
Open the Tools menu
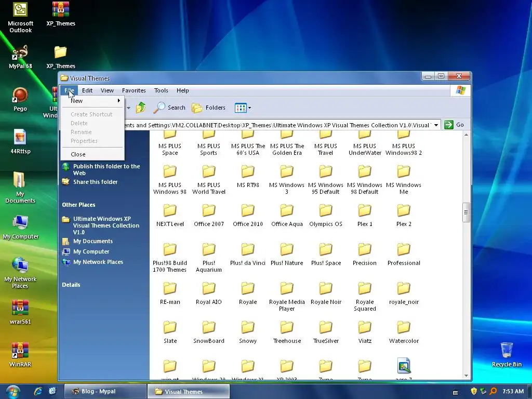click(161, 90)
